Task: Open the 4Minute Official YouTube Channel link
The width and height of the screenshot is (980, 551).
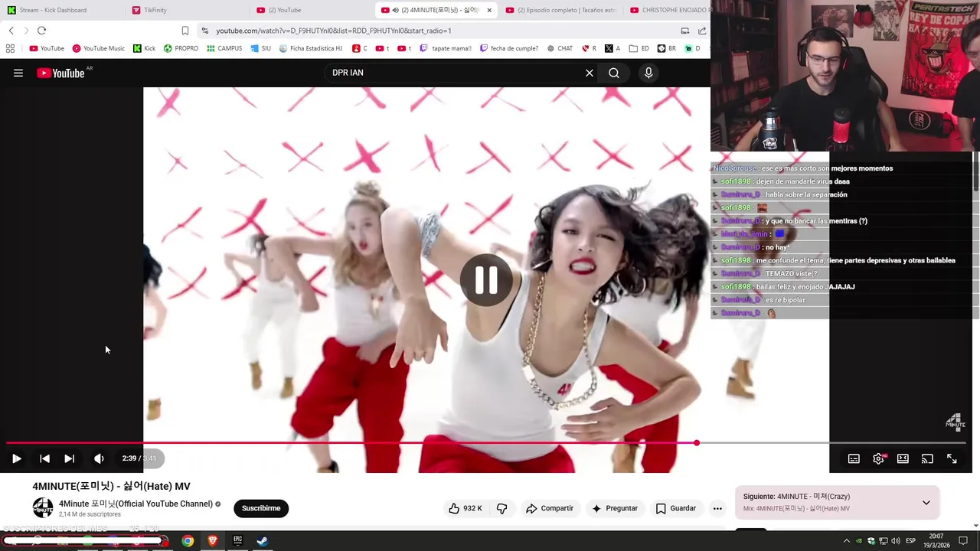Action: (136, 504)
